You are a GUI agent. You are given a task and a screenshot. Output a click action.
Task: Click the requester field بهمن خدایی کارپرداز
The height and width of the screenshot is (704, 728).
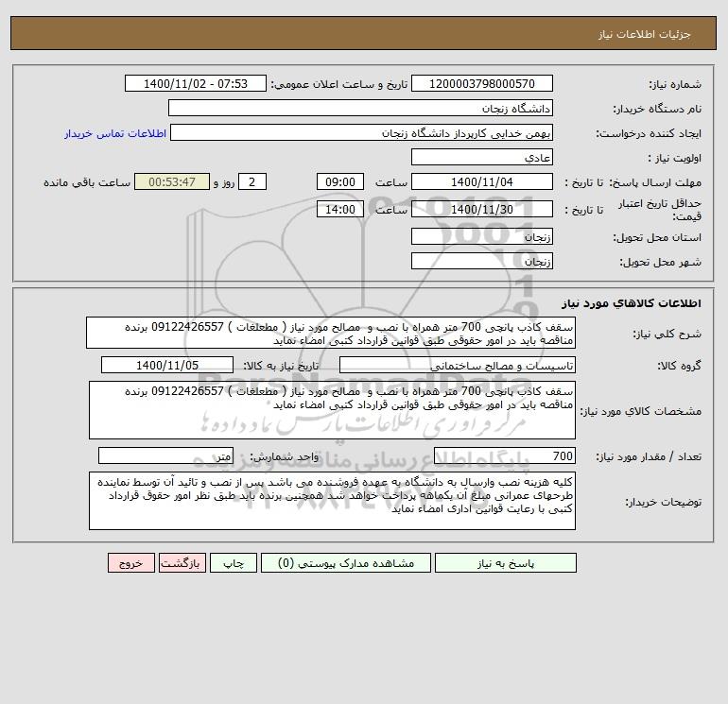point(362,133)
